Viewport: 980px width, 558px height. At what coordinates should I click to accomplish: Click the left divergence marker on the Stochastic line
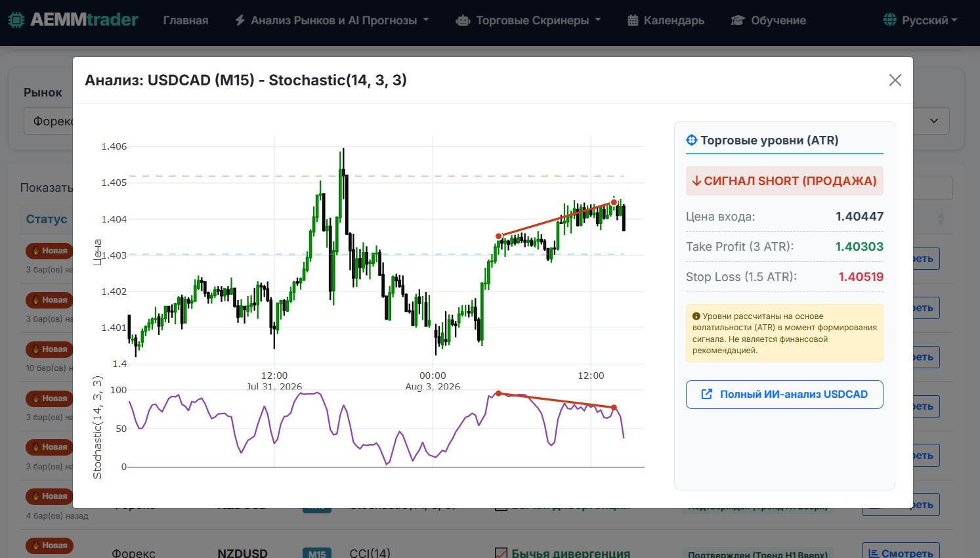click(x=498, y=394)
